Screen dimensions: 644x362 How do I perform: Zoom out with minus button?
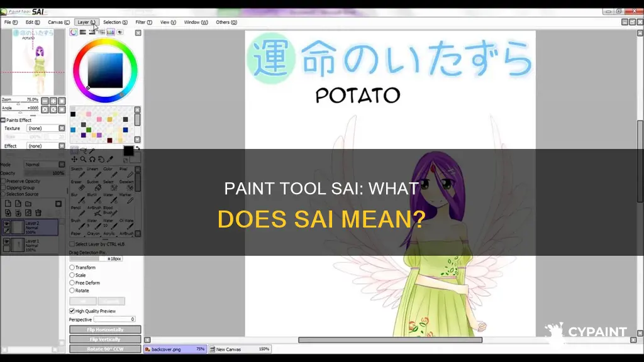pyautogui.click(x=45, y=101)
